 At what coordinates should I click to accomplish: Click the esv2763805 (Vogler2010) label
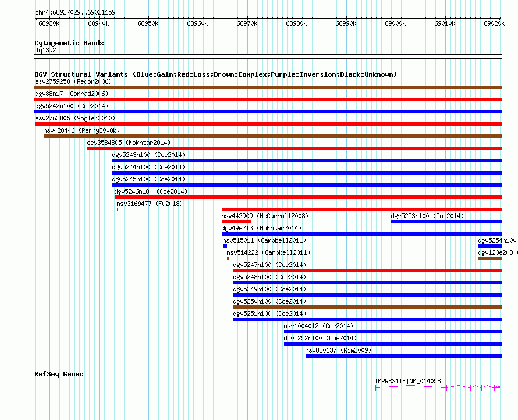75,118
